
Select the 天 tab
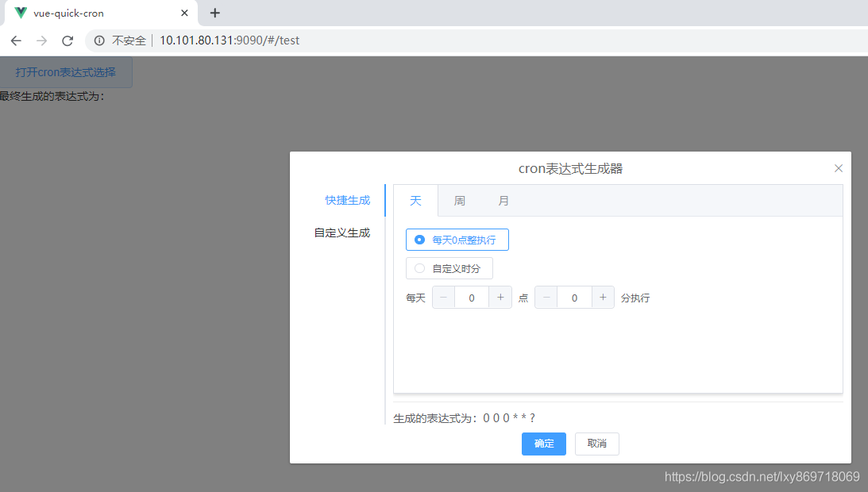415,201
